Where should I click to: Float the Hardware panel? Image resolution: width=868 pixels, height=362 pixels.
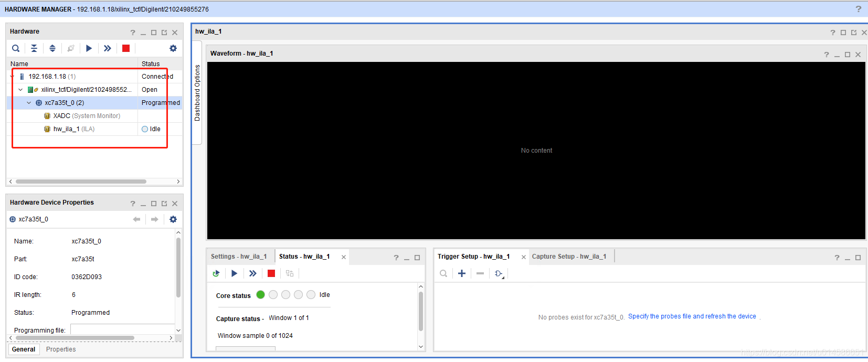point(164,33)
